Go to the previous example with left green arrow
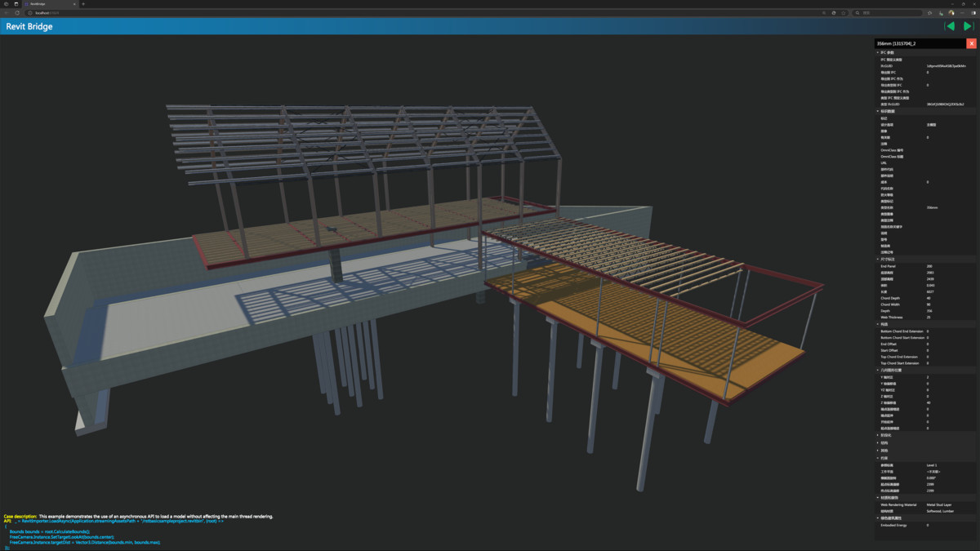 tap(950, 26)
